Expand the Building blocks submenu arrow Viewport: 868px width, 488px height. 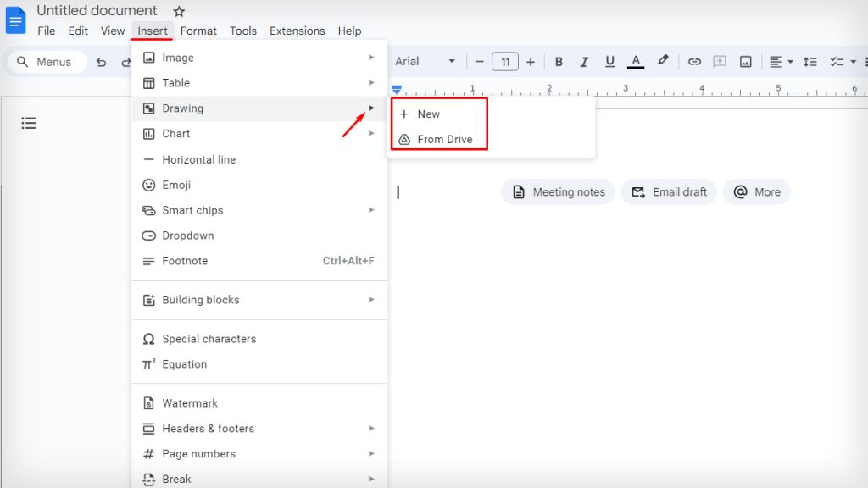click(x=371, y=300)
